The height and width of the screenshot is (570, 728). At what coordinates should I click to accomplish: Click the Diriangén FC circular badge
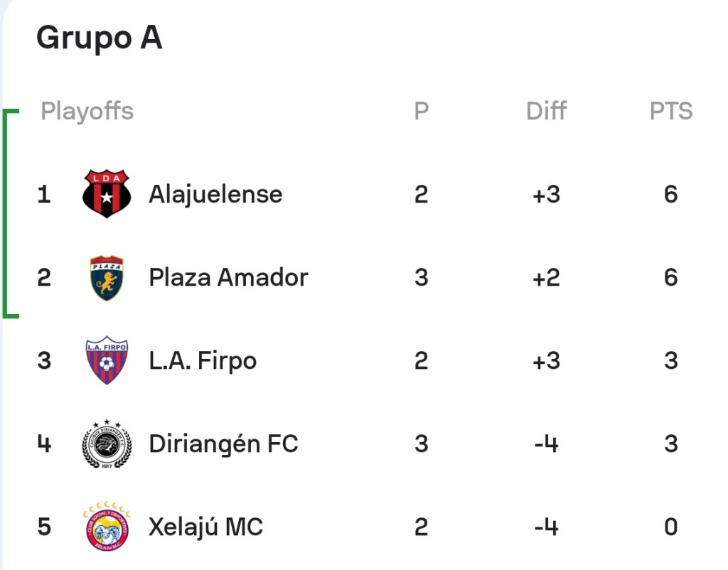[107, 443]
